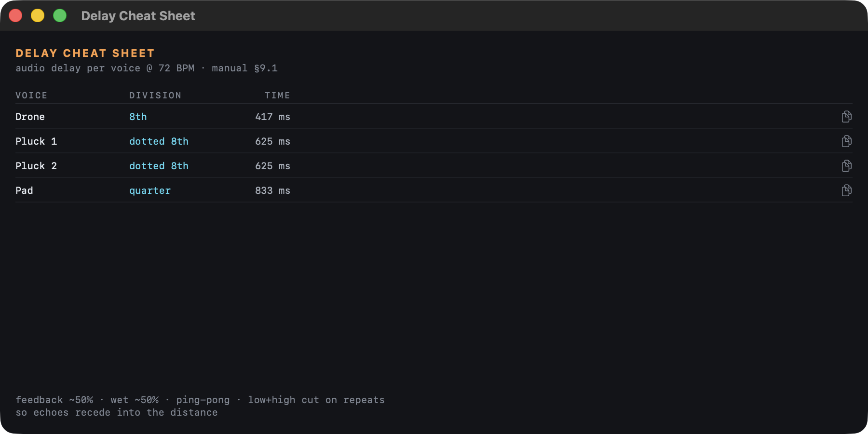
Task: Click the 417 ms time value
Action: click(x=272, y=117)
